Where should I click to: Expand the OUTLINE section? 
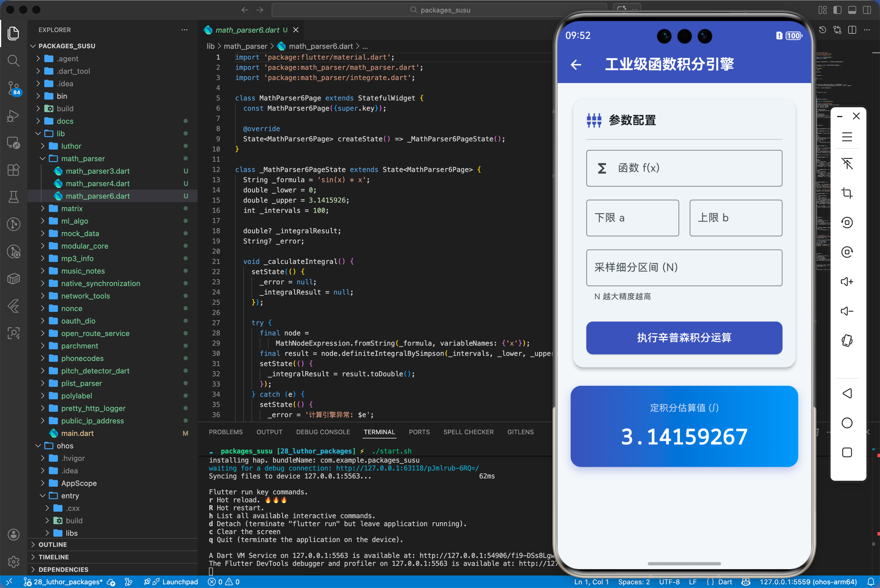[53, 545]
